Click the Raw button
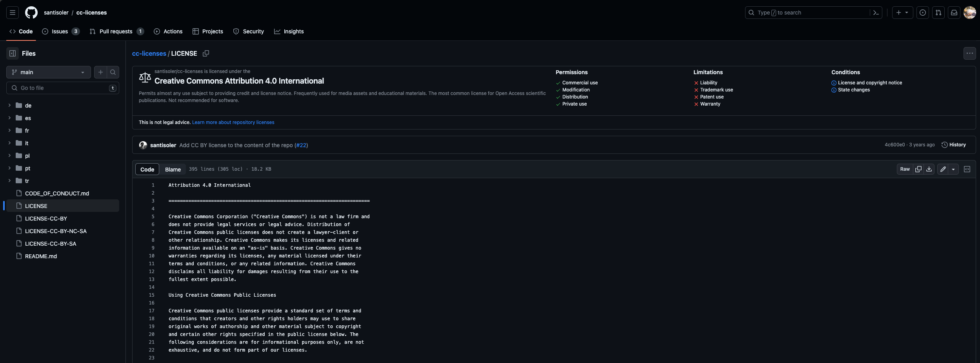Image resolution: width=980 pixels, height=363 pixels. pyautogui.click(x=905, y=169)
